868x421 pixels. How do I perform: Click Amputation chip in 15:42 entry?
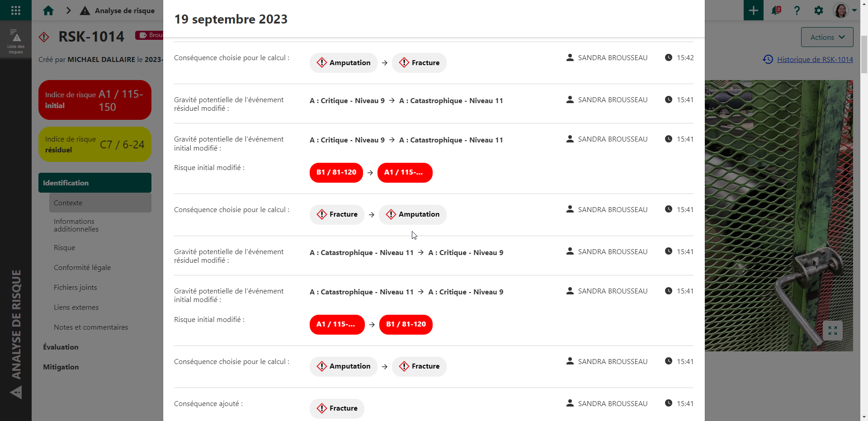344,63
